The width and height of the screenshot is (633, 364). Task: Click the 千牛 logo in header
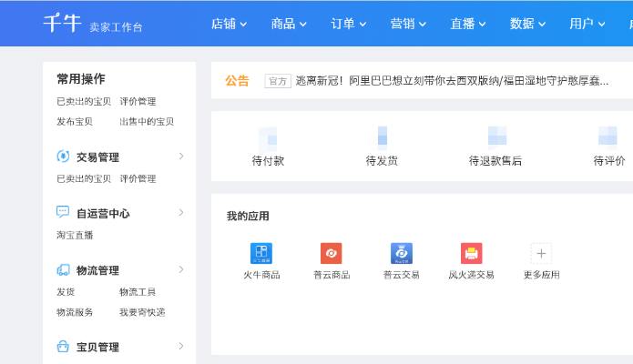click(62, 24)
